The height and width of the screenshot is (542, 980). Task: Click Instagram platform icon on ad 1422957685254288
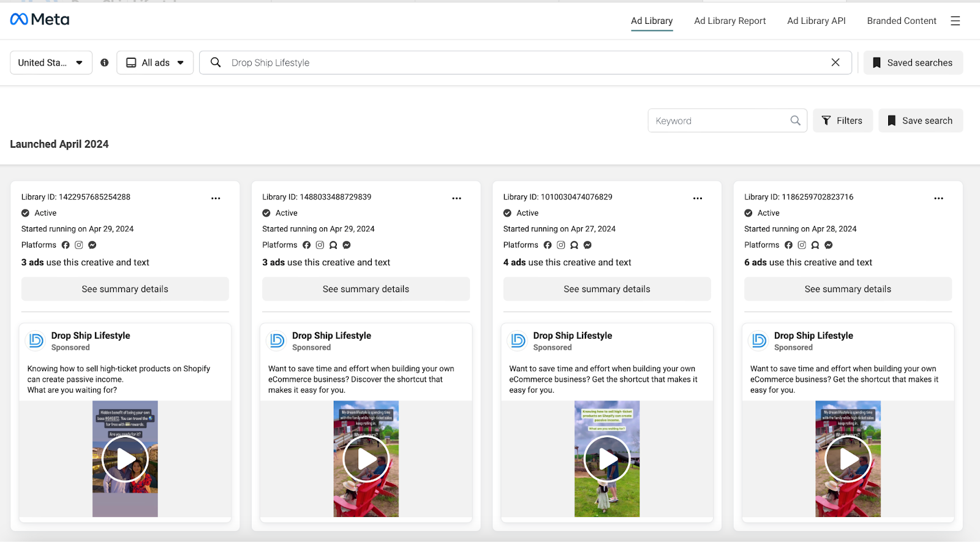point(79,245)
